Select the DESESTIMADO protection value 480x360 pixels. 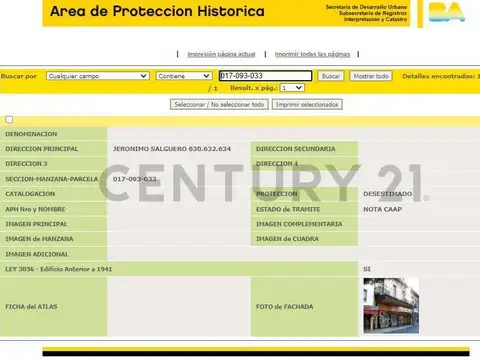coord(388,194)
